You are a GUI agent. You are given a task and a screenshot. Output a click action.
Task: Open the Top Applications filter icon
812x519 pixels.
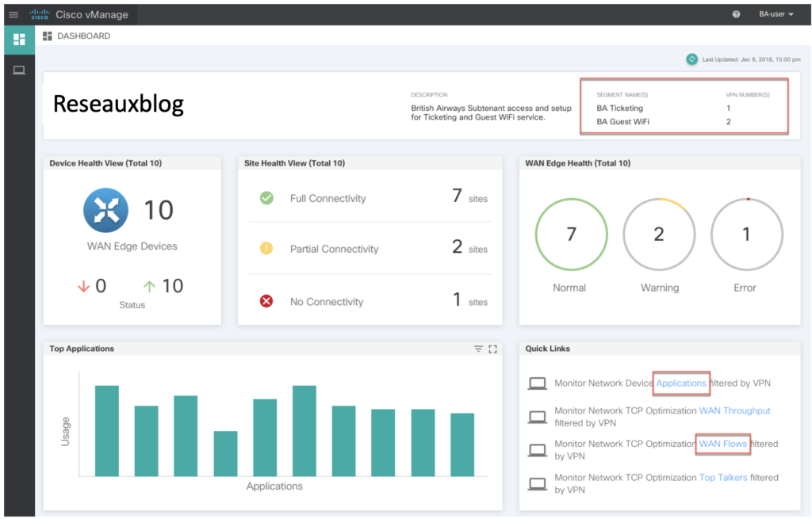(478, 349)
